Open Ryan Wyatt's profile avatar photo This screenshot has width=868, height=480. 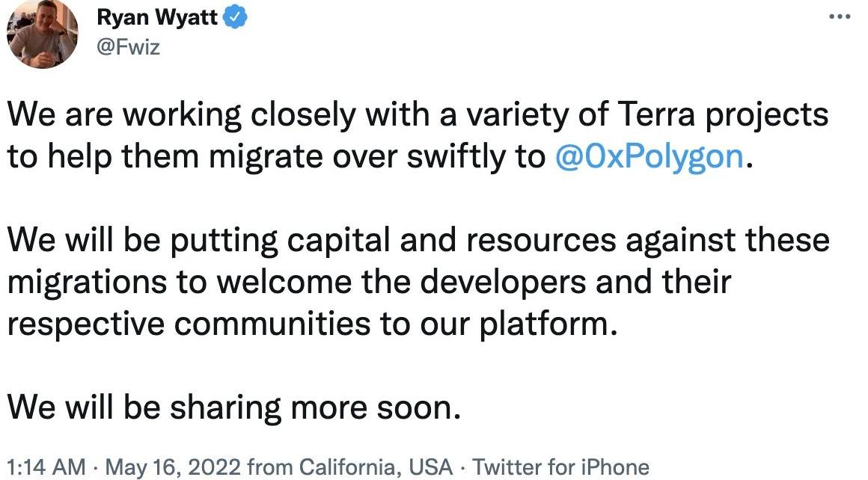42,34
